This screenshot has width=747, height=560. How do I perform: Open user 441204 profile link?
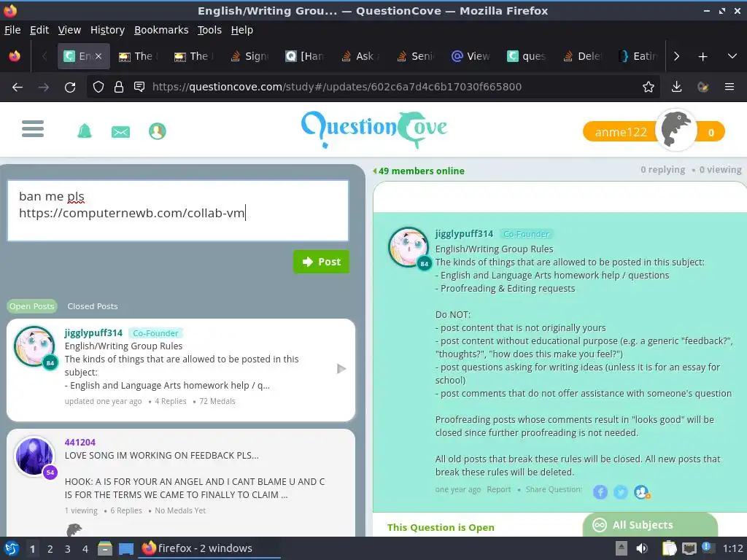pyautogui.click(x=80, y=443)
